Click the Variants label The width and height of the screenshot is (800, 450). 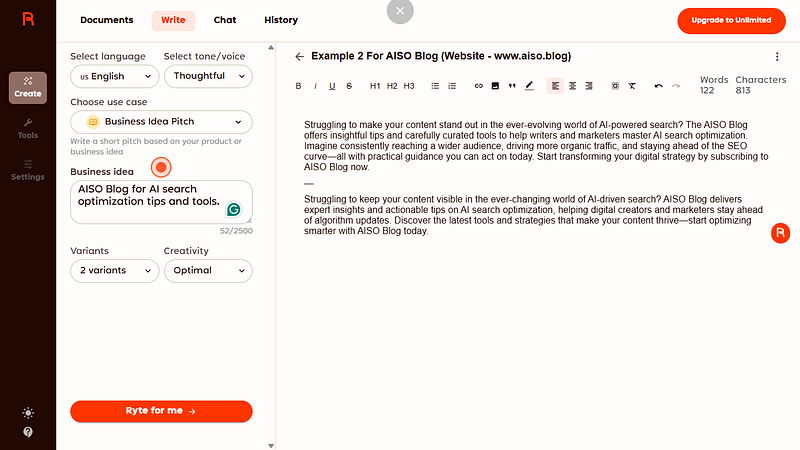tap(89, 251)
